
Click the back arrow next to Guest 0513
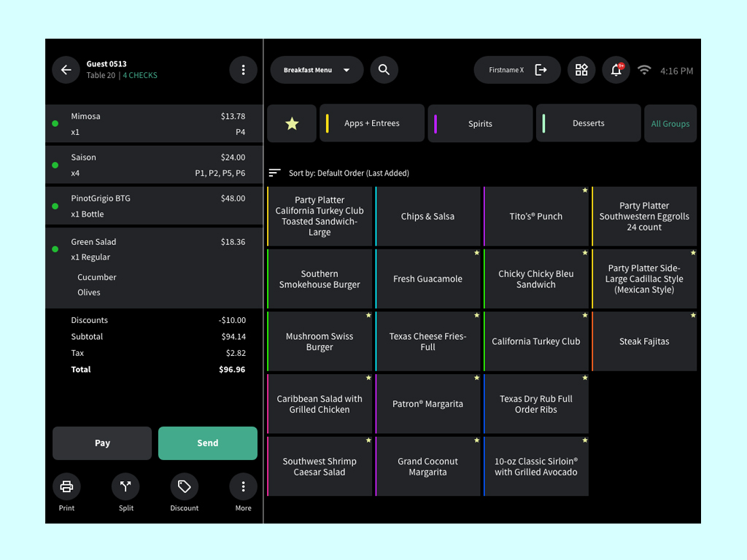66,70
